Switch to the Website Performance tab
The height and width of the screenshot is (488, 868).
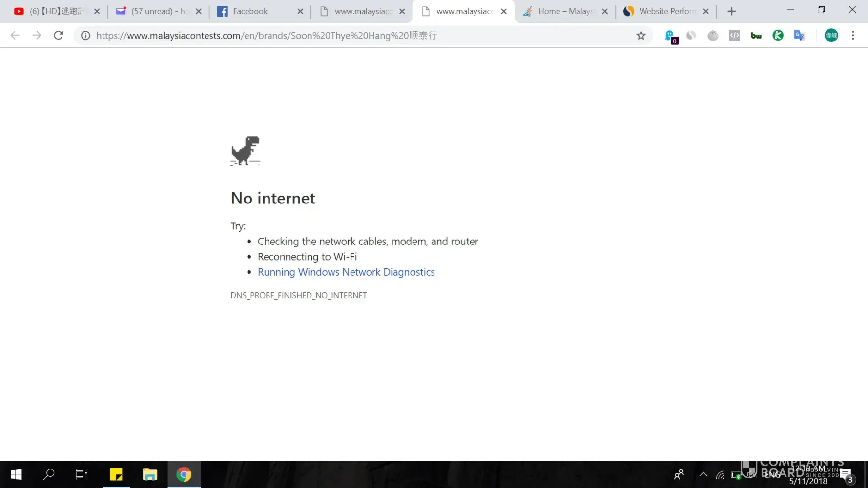[666, 11]
